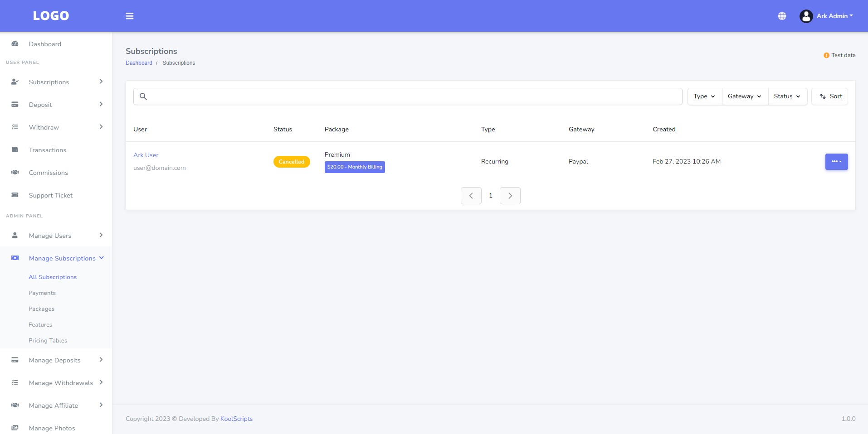Toggle the sidebar with the hamburger menu
This screenshot has height=434, width=868.
click(x=130, y=16)
